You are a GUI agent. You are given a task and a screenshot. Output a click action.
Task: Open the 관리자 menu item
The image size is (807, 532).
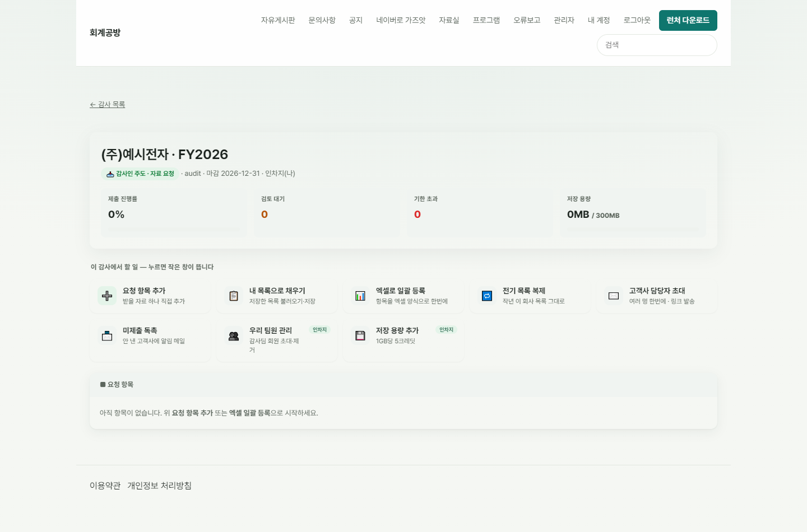pos(564,20)
